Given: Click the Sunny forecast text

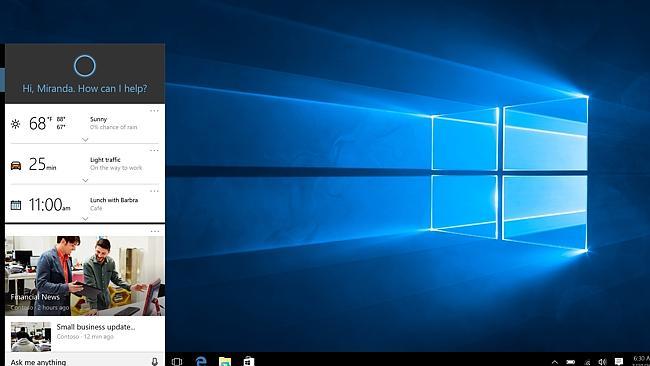Looking at the screenshot, I should tap(99, 119).
